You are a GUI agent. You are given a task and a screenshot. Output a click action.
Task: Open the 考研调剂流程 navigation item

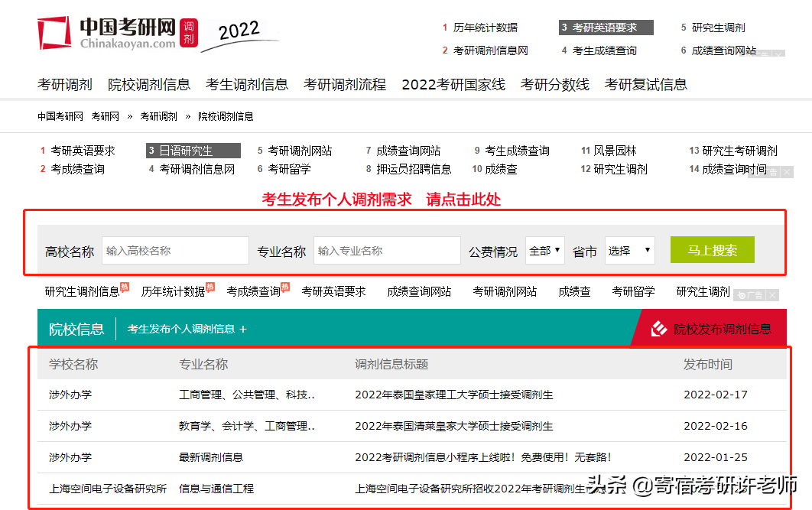click(345, 84)
